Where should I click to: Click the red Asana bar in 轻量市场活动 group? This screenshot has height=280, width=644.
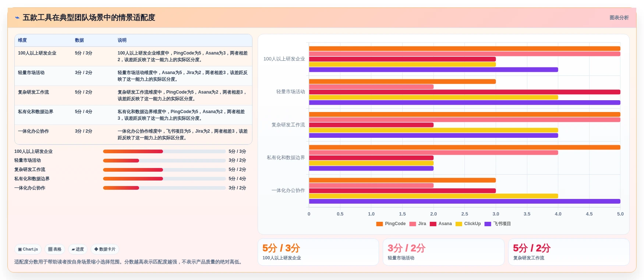[464, 92]
